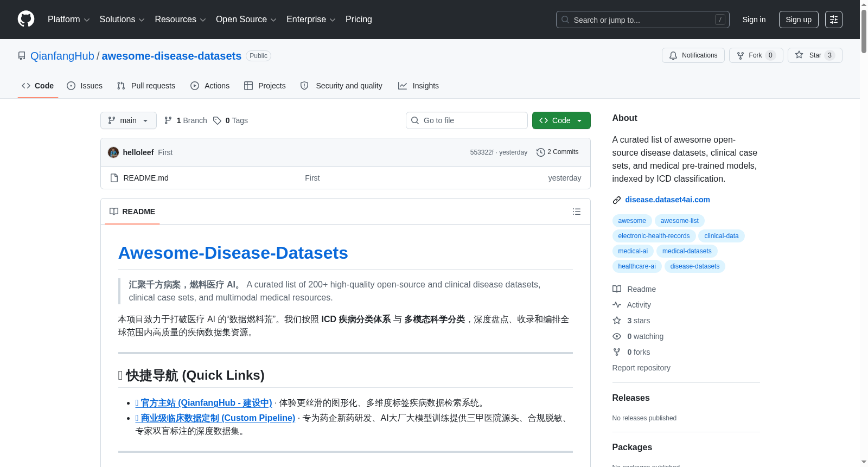The width and height of the screenshot is (868, 467).
Task: Open the main branch selector dropdown
Action: tap(129, 120)
